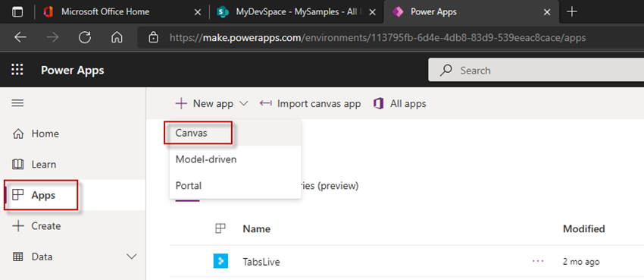Click the Power Apps tab favicon
The width and height of the screenshot is (644, 280).
397,12
